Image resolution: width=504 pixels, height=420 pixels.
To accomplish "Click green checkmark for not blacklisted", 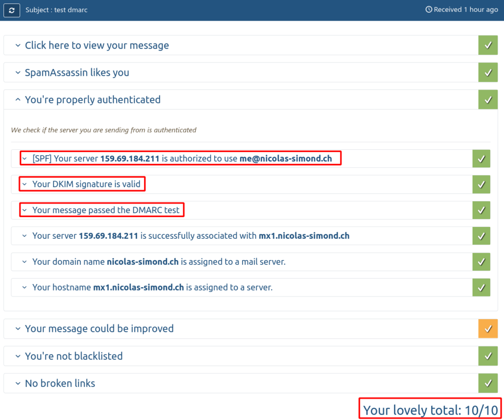I will click(488, 356).
